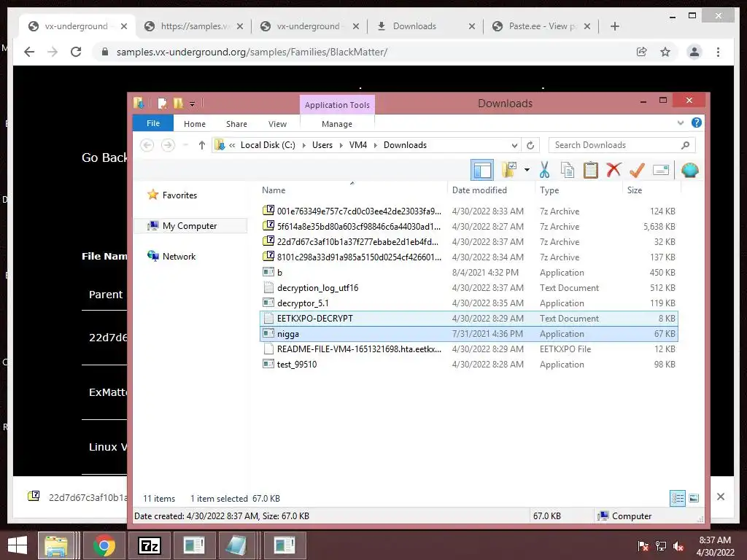Open a new Chrome tab with plus

pos(614,26)
